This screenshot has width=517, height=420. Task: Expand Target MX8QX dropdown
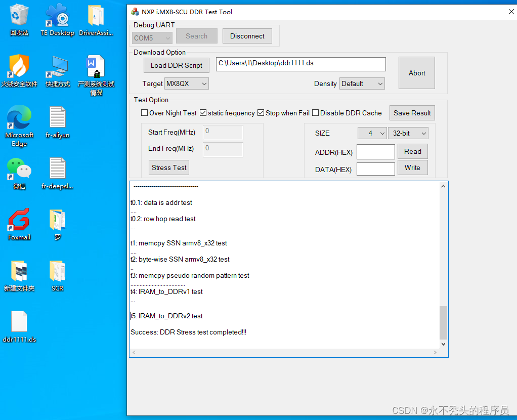186,84
